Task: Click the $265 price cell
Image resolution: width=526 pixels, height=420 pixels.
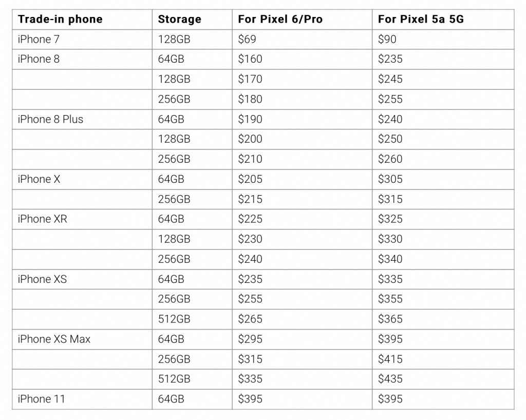Action: pos(250,319)
